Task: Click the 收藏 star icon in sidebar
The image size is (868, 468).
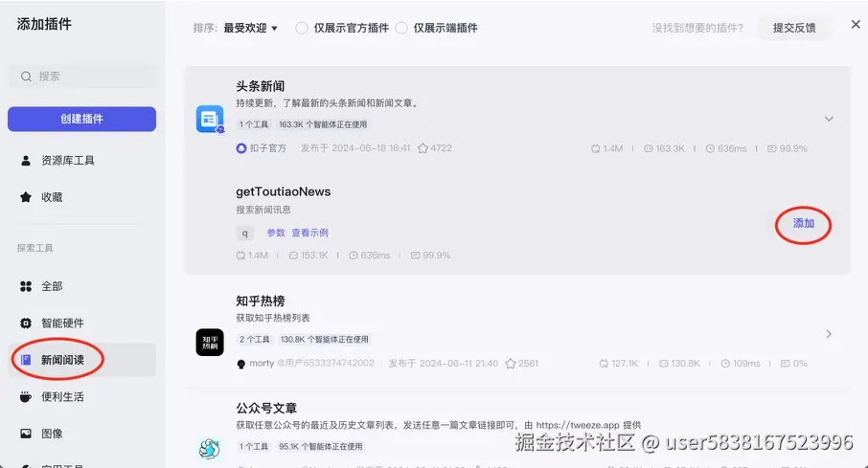Action: (26, 197)
